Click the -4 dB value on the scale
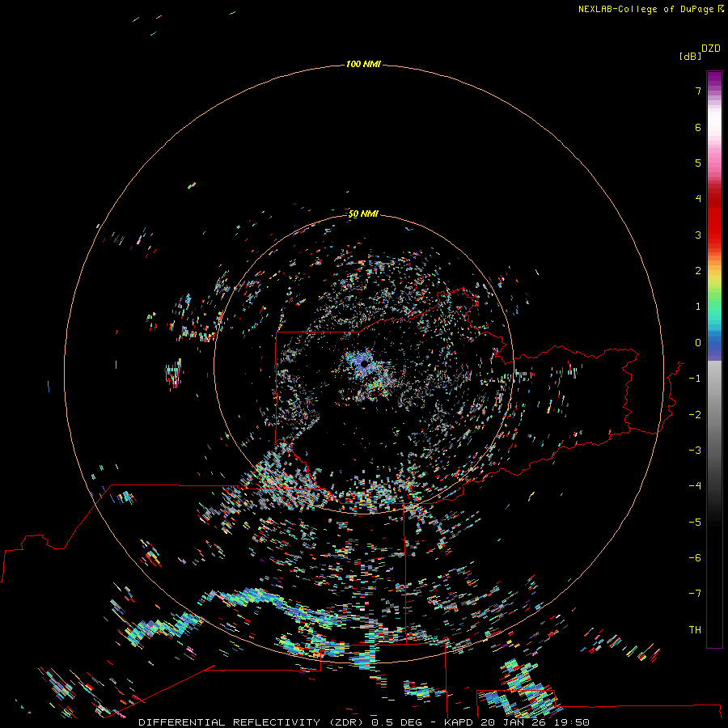Screen dimensions: 728x728 coord(695,486)
